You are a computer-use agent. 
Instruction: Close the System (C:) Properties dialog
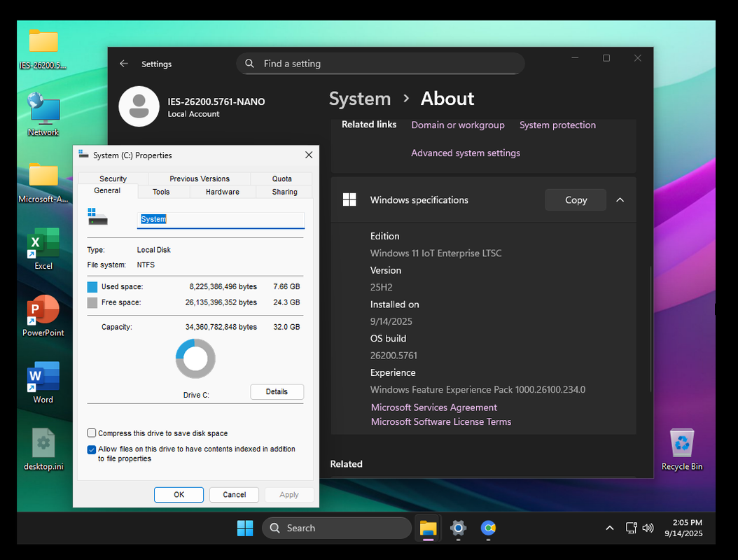pyautogui.click(x=309, y=155)
